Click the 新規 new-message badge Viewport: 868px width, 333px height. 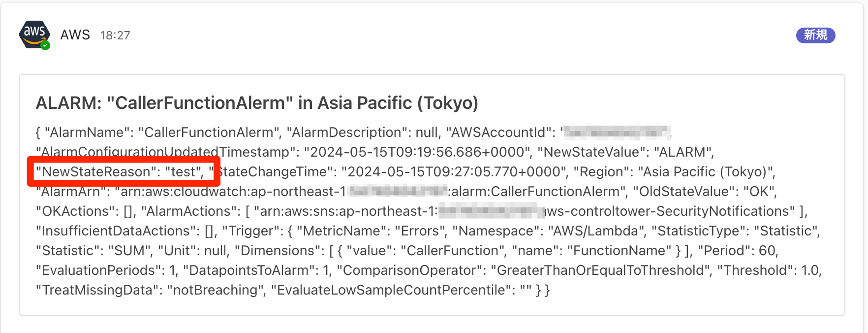pos(815,35)
